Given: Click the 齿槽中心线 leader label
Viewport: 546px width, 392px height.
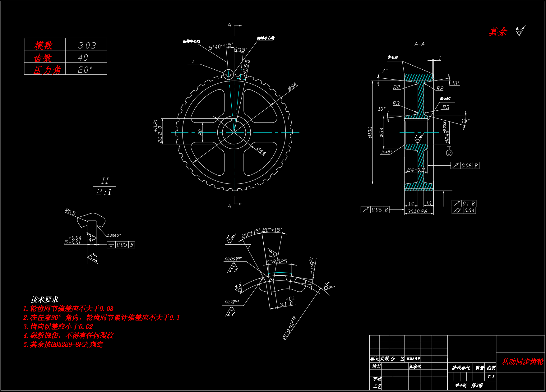Looking at the screenshot, I should pyautogui.click(x=191, y=41).
